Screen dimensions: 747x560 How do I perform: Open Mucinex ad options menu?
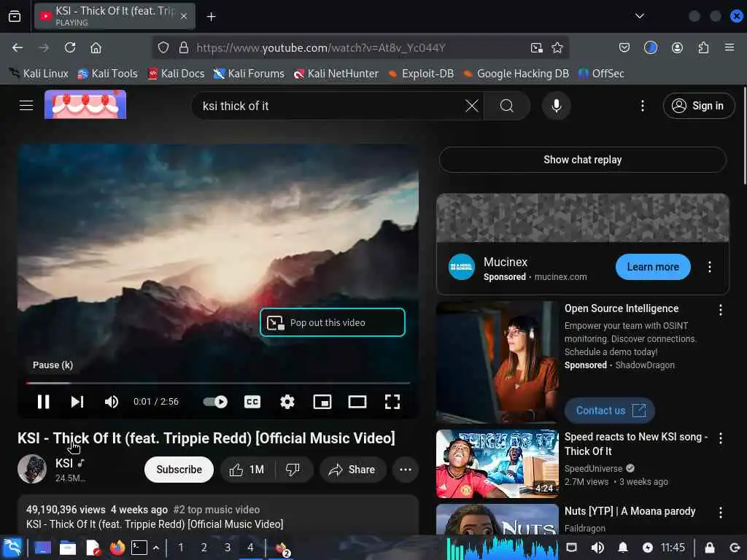(x=710, y=267)
